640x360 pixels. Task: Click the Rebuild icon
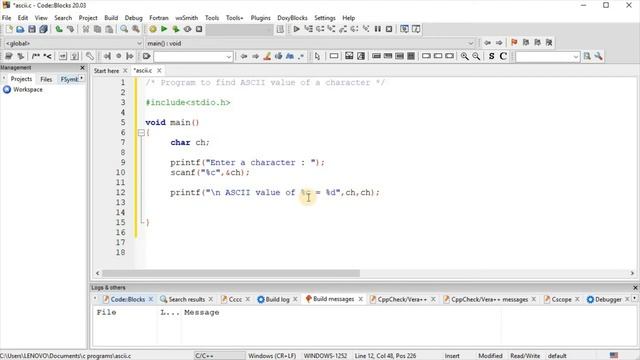[187, 29]
